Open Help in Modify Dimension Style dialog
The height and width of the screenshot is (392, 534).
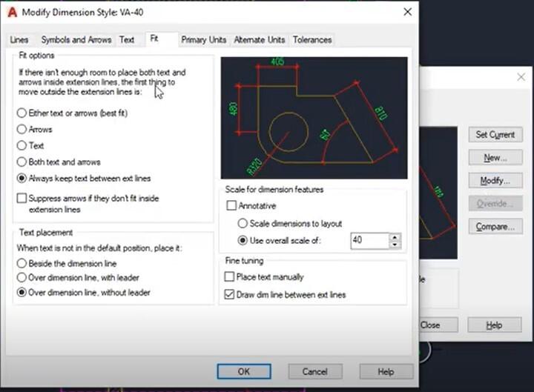pos(386,371)
